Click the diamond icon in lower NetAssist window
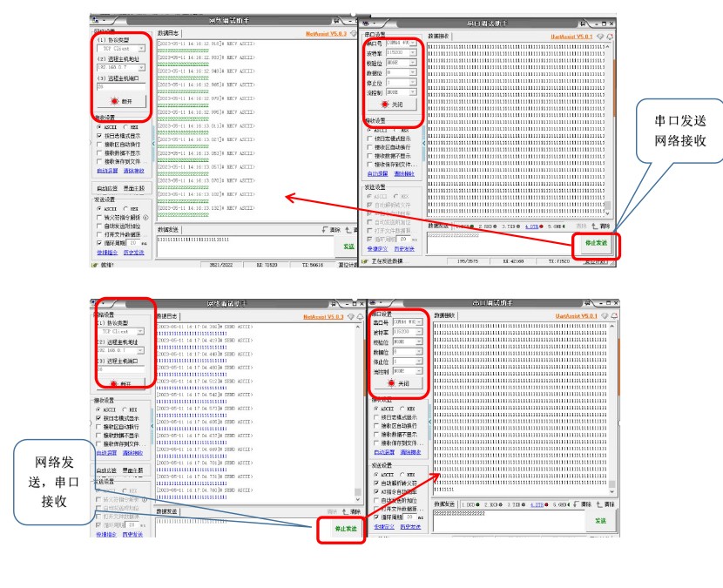The image size is (723, 588). 351,317
